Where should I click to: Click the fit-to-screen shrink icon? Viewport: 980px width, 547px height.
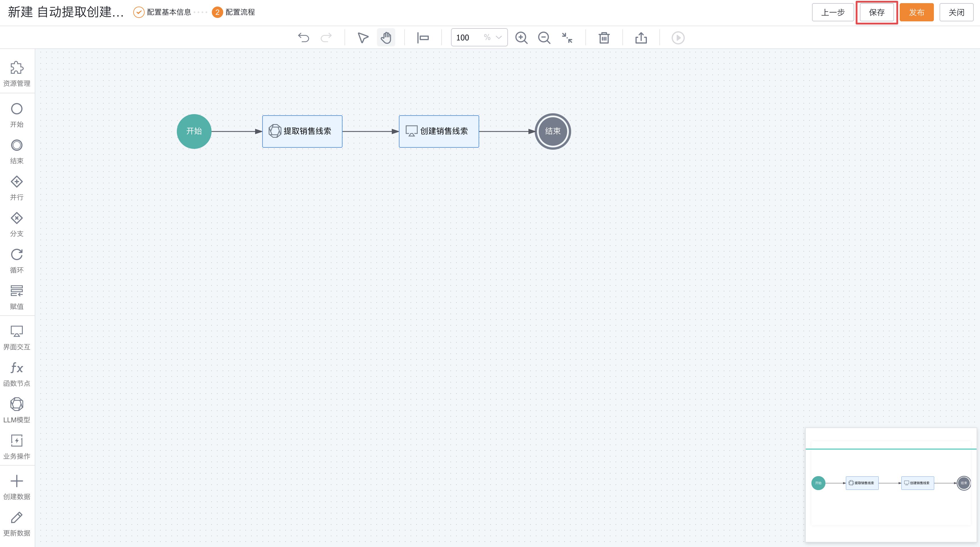[567, 38]
